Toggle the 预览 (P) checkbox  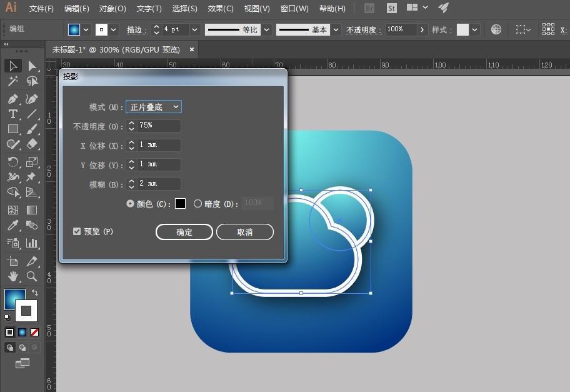click(x=77, y=231)
